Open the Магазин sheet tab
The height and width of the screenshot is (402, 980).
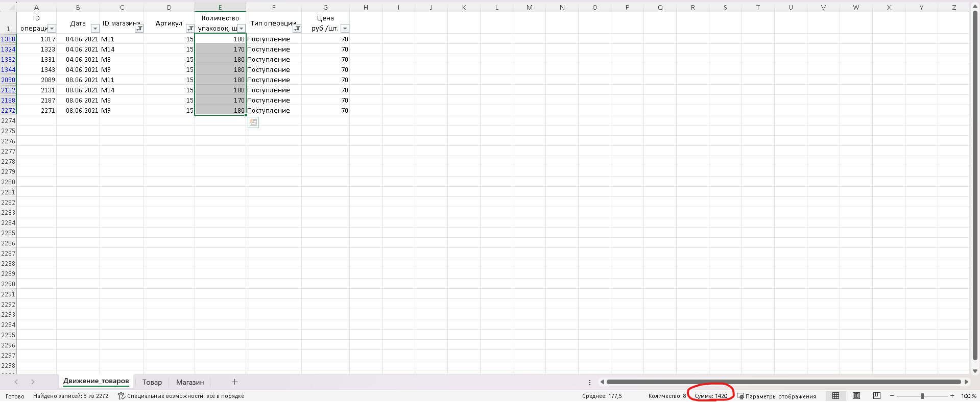click(190, 382)
